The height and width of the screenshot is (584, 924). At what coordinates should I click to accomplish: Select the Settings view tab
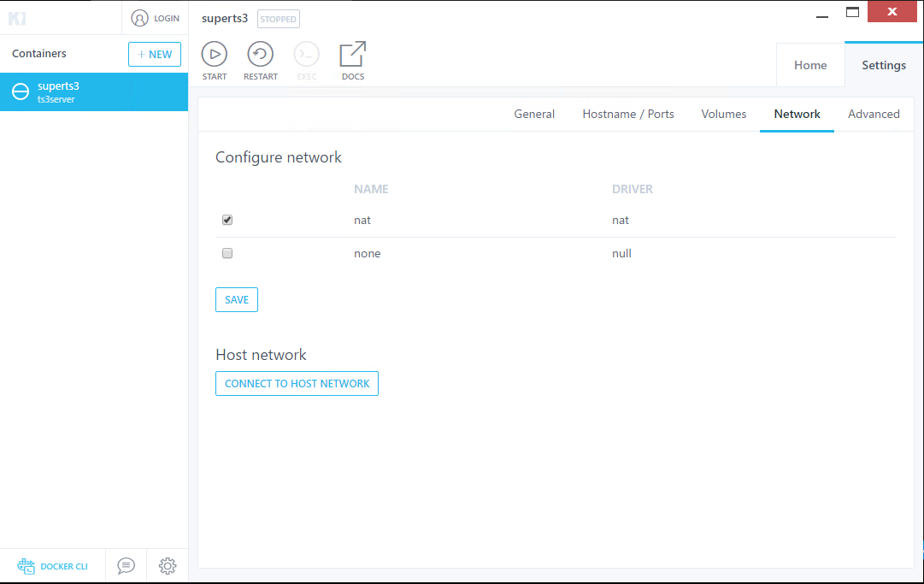(884, 66)
